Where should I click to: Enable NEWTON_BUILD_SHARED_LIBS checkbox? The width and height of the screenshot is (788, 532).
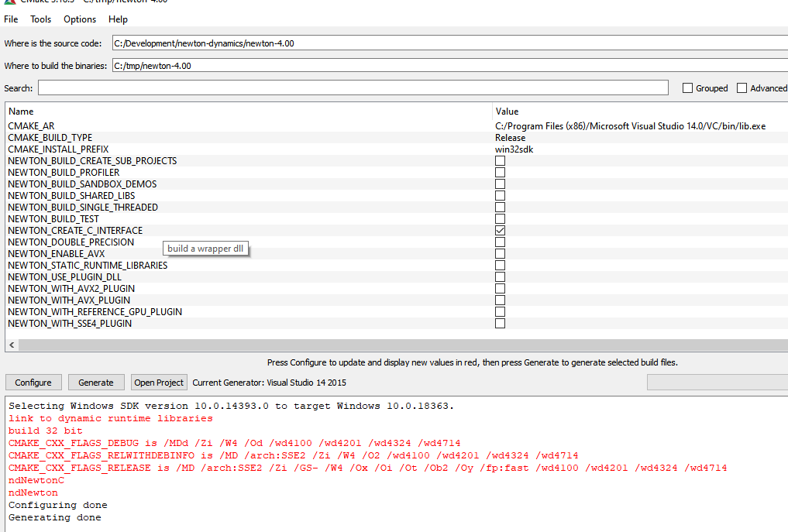pyautogui.click(x=500, y=196)
